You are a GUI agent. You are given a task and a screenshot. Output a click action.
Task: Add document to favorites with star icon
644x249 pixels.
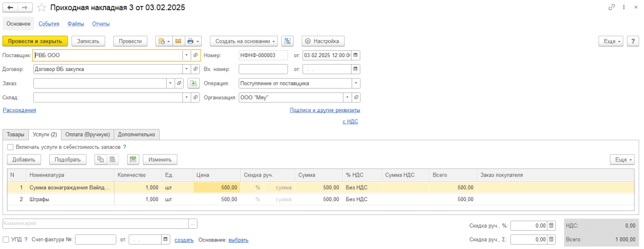[41, 8]
